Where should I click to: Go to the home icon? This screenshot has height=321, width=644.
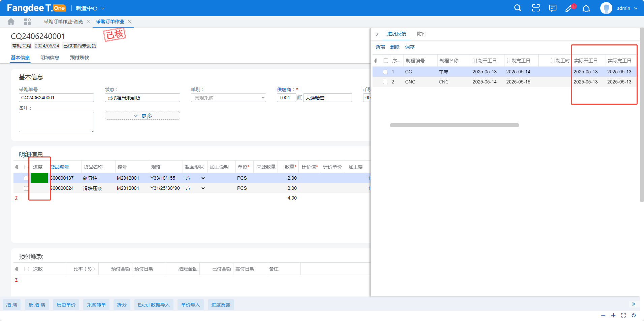coord(11,22)
